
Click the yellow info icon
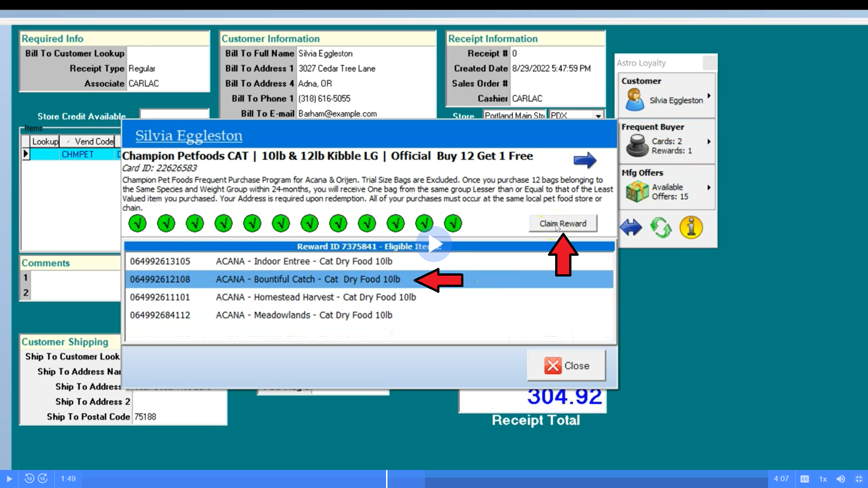[691, 227]
